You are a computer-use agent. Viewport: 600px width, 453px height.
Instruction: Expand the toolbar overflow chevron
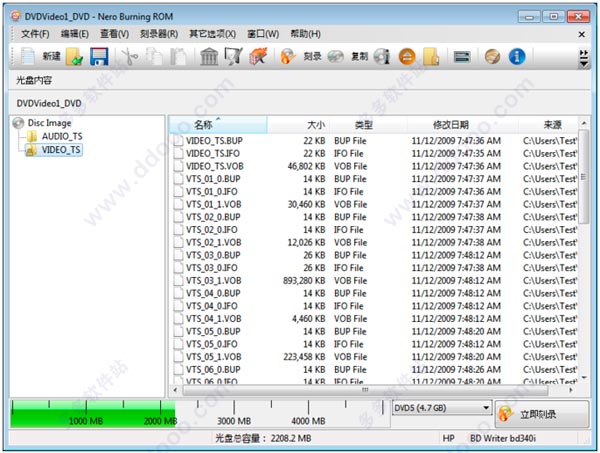pyautogui.click(x=584, y=57)
